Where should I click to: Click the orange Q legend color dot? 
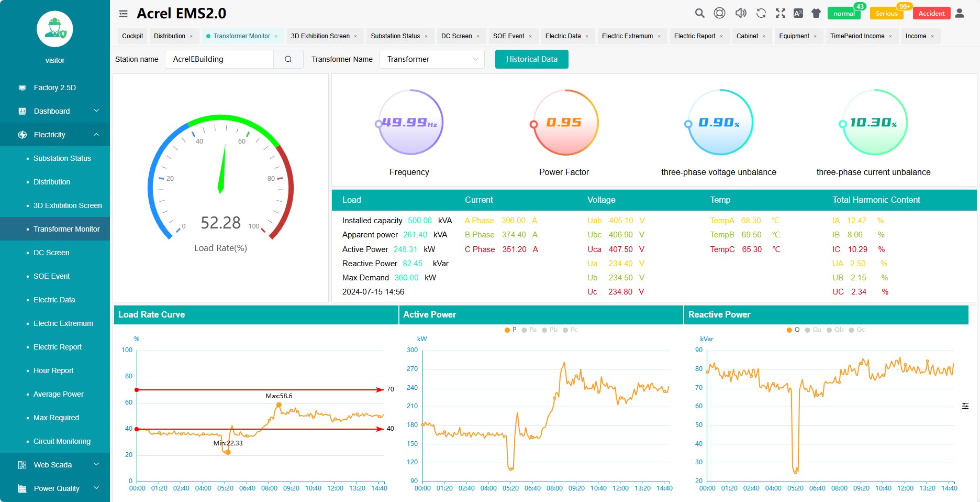pos(789,330)
